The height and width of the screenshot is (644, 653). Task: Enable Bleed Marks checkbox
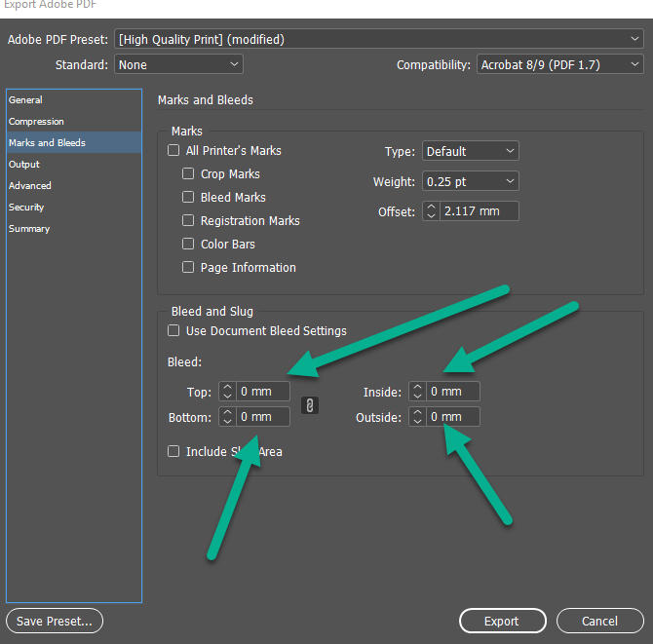click(188, 197)
